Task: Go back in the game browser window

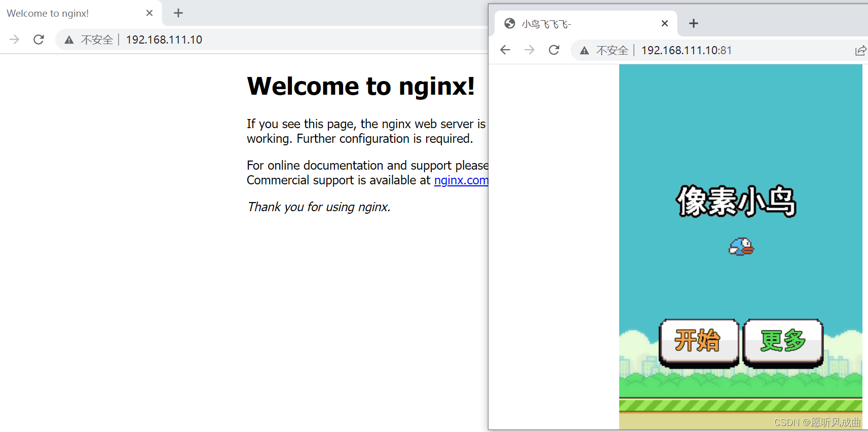Action: tap(505, 50)
